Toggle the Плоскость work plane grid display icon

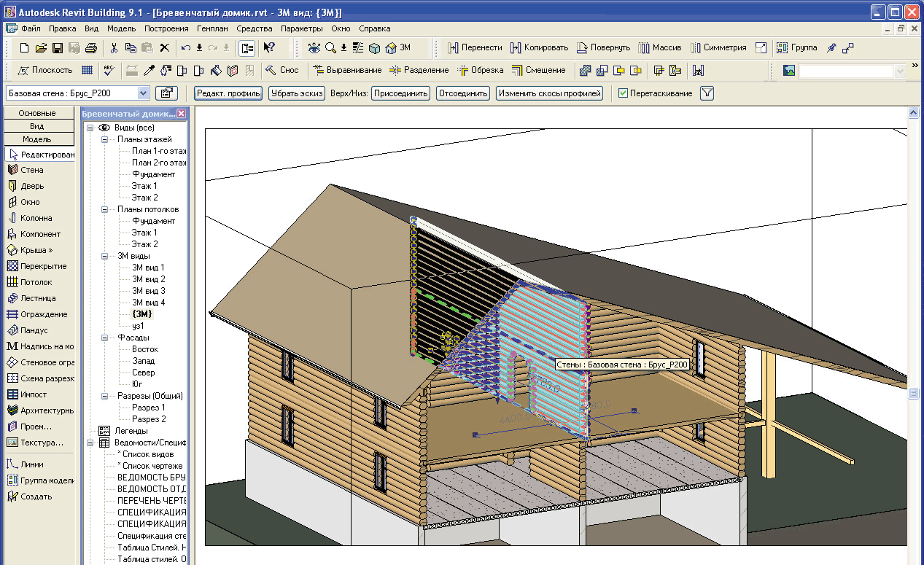tap(87, 70)
